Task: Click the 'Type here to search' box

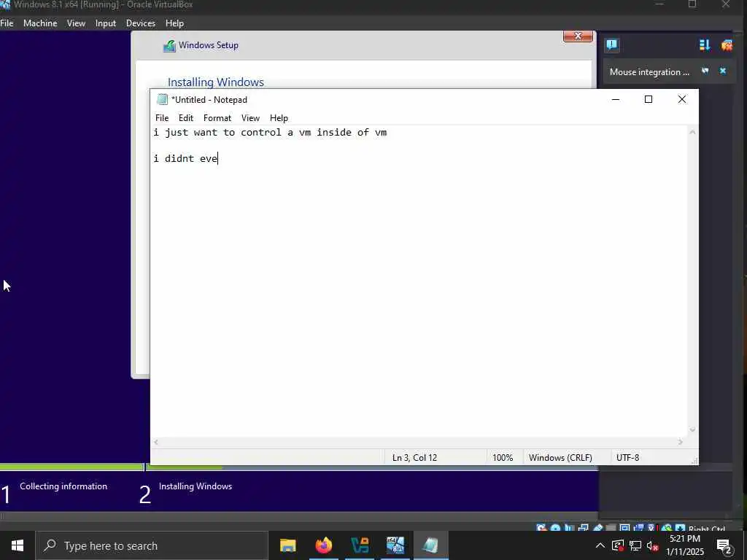Action: 152,545
